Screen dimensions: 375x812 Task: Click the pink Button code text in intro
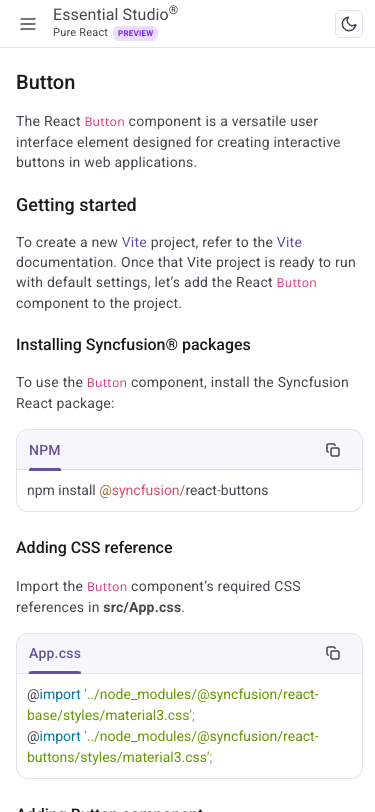click(105, 122)
